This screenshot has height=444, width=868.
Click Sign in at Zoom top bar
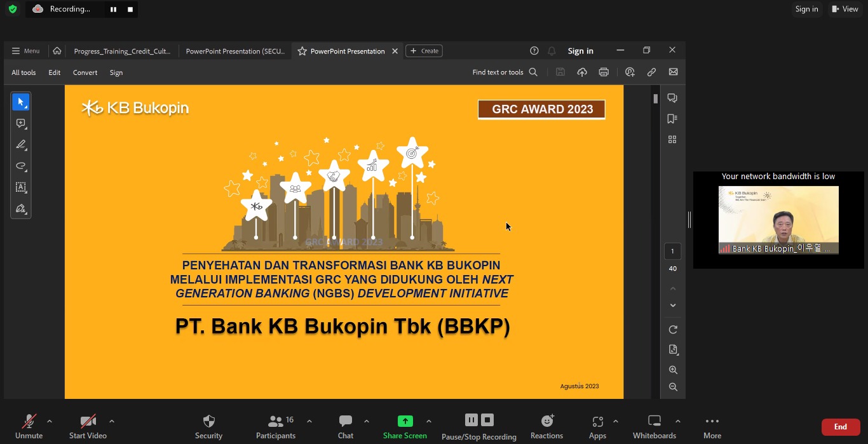[807, 9]
